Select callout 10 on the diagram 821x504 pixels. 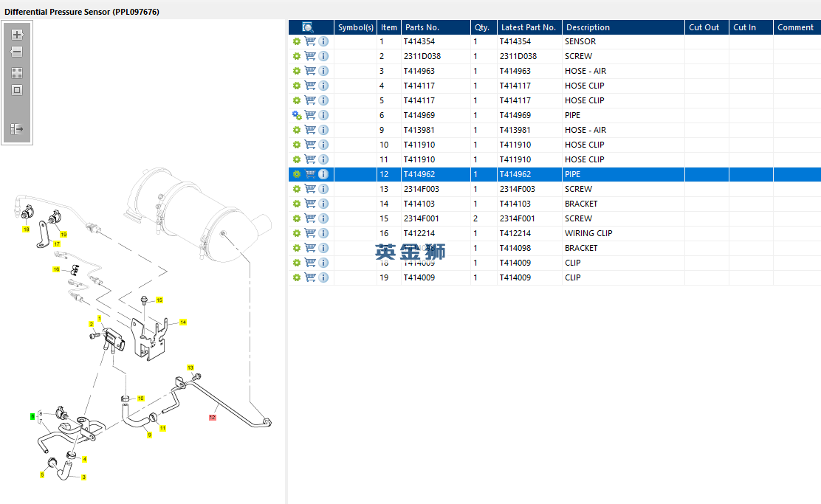point(140,398)
